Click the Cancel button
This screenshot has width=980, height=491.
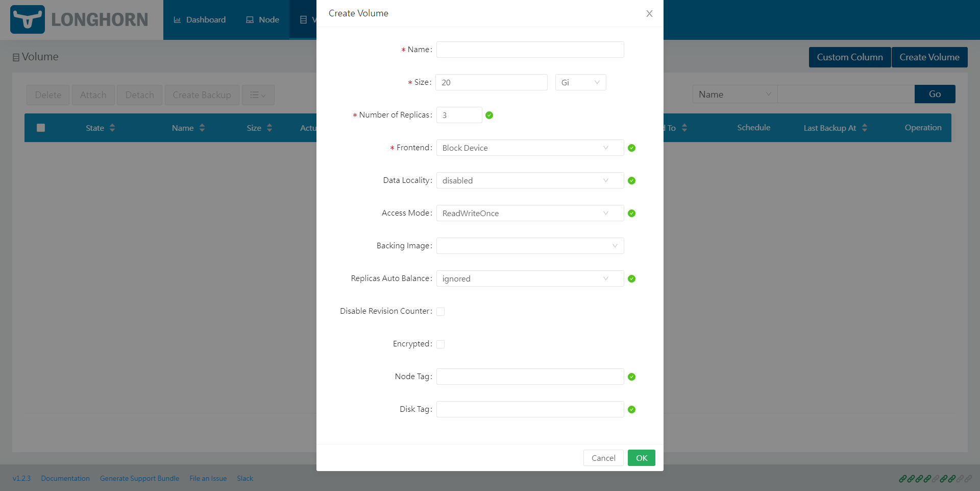pos(603,458)
